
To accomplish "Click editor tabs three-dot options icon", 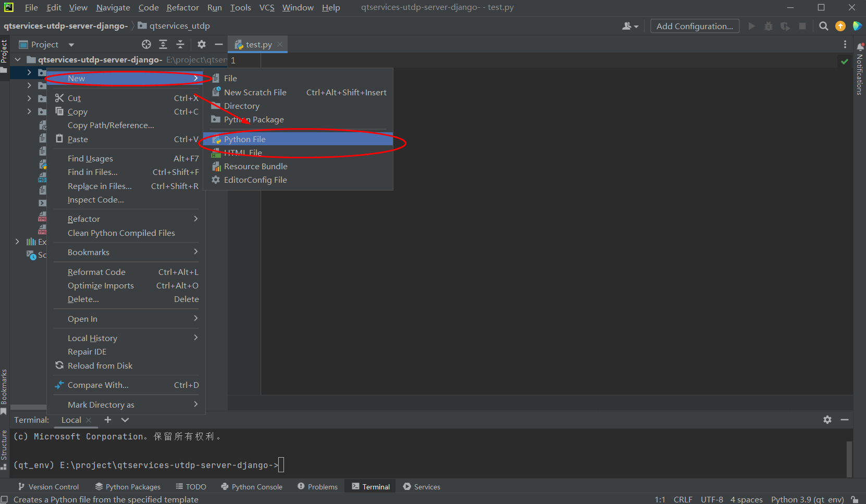I will click(x=845, y=45).
